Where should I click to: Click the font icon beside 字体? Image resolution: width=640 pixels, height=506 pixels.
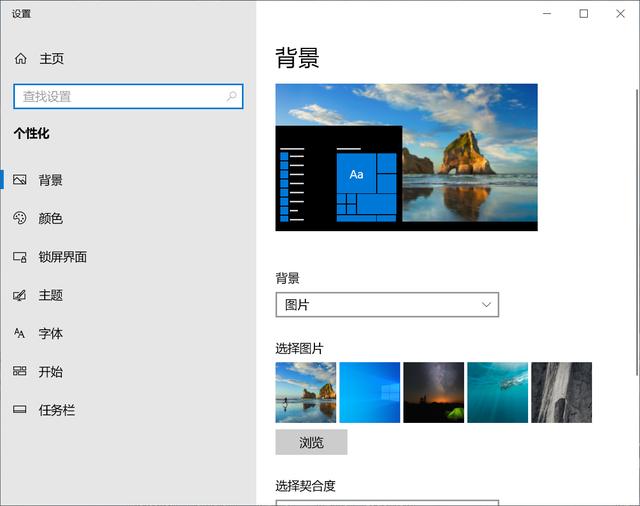20,333
